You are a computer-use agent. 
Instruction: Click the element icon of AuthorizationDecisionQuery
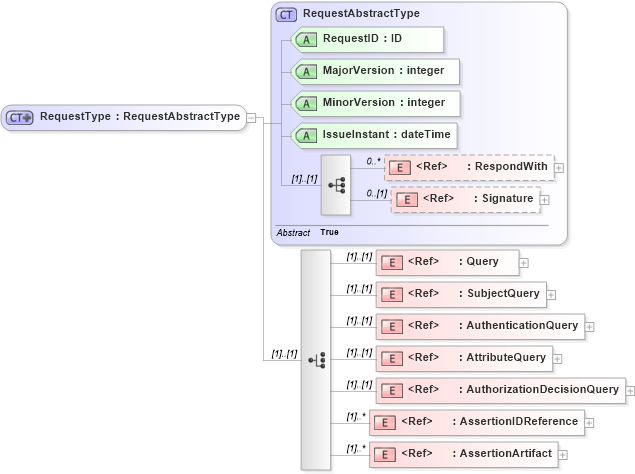click(392, 391)
